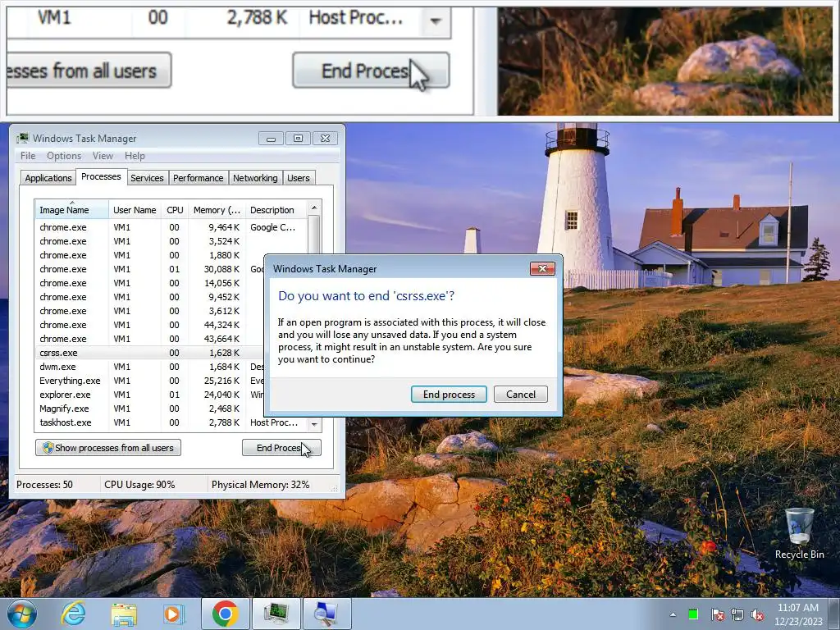Select the Everything.exe process row
The image size is (840, 630).
[150, 381]
